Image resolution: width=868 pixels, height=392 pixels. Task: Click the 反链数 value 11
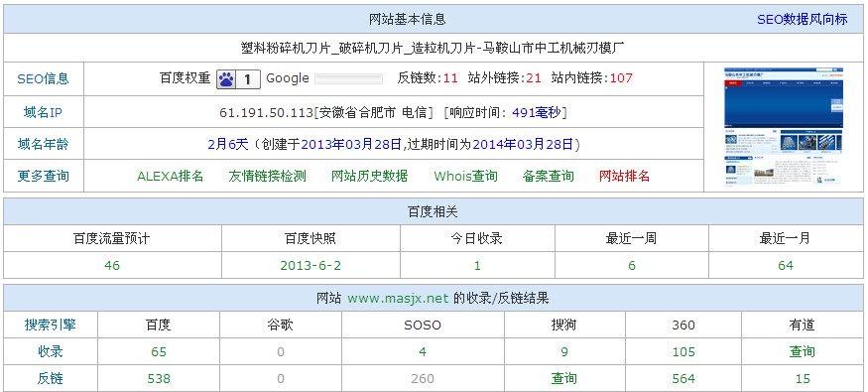click(x=450, y=78)
